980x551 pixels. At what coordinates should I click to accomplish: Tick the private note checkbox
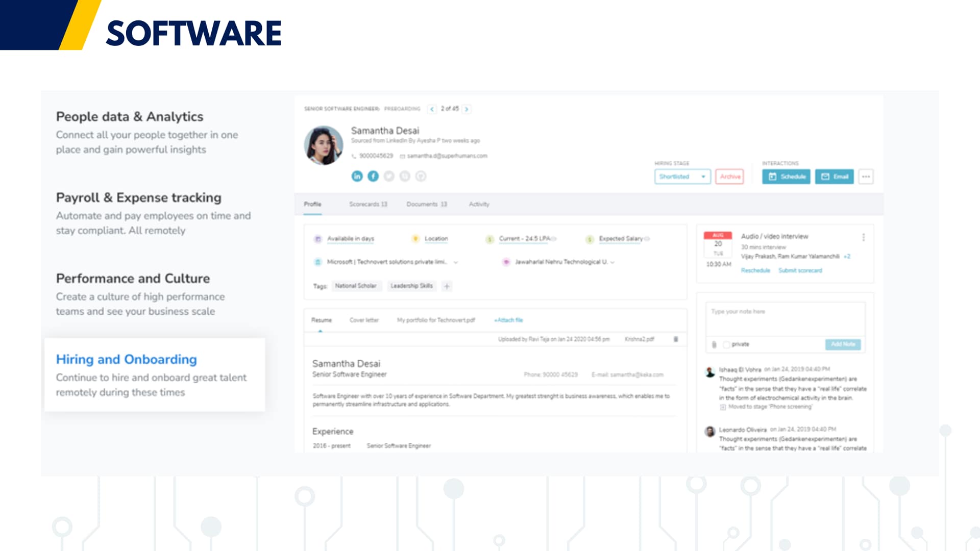pos(726,344)
